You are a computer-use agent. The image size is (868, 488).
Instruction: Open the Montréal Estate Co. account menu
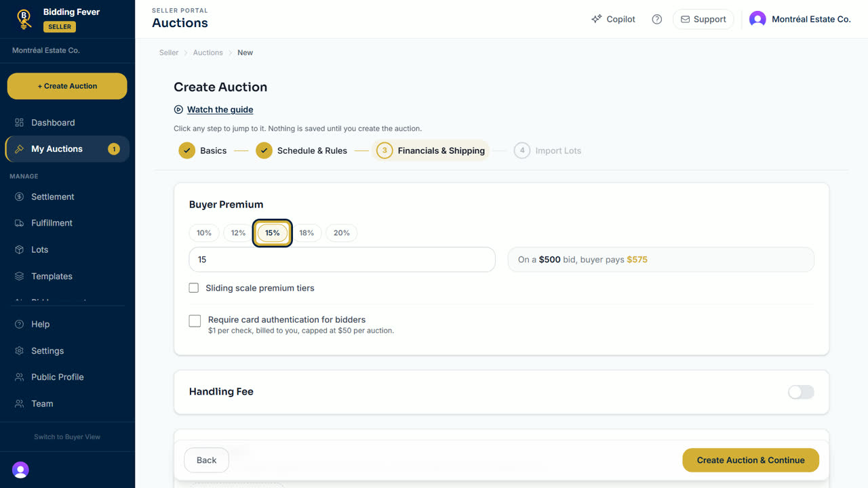coord(800,19)
